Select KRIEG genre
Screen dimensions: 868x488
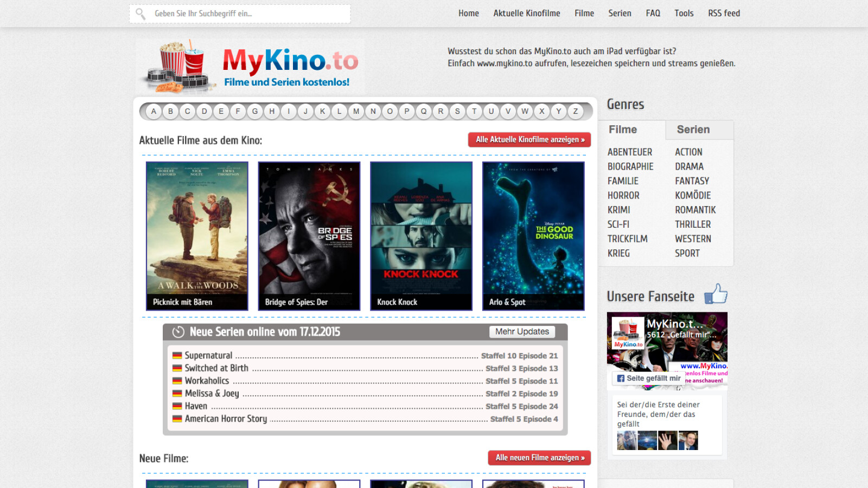click(618, 253)
